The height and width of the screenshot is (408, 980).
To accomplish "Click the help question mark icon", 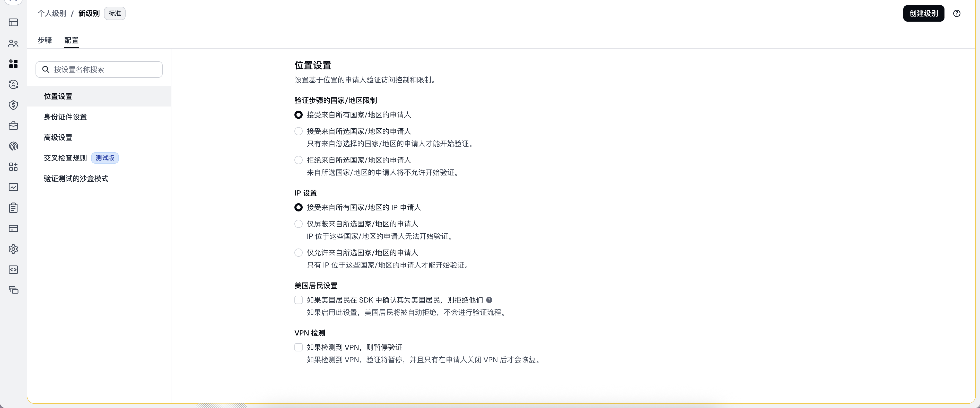I will click(957, 14).
